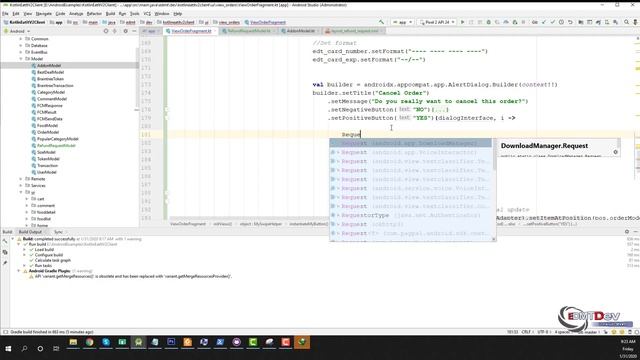Image resolution: width=640 pixels, height=360 pixels.
Task: Open the Refactor menu
Action: coord(94,13)
